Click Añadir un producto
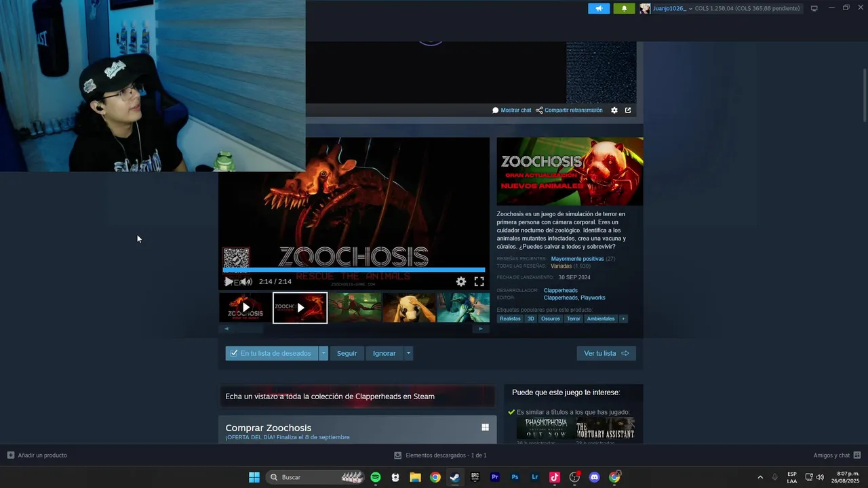The width and height of the screenshot is (868, 488). [x=37, y=455]
